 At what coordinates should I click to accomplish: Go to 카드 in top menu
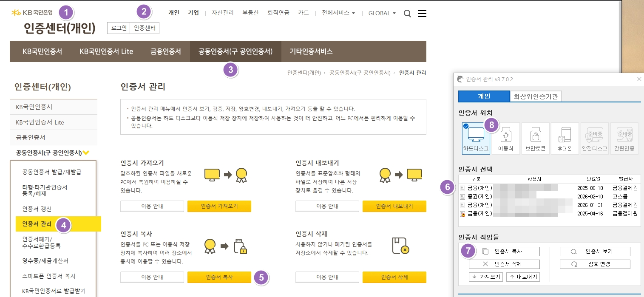coord(304,13)
